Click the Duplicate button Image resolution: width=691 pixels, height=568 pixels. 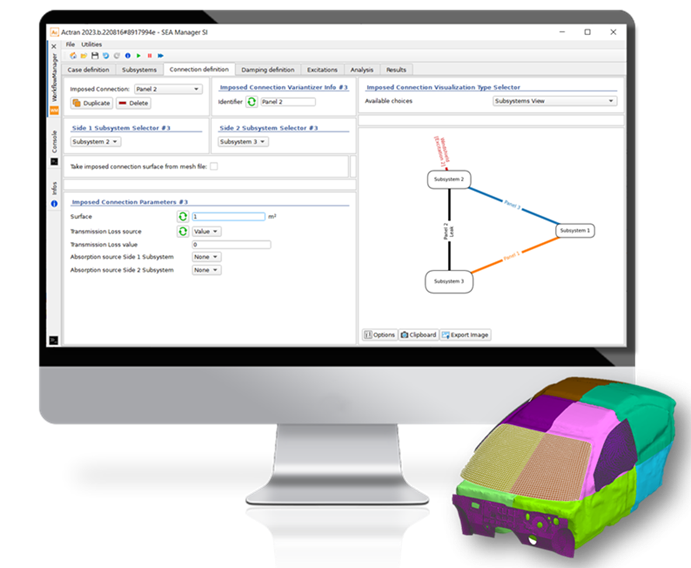coord(92,103)
